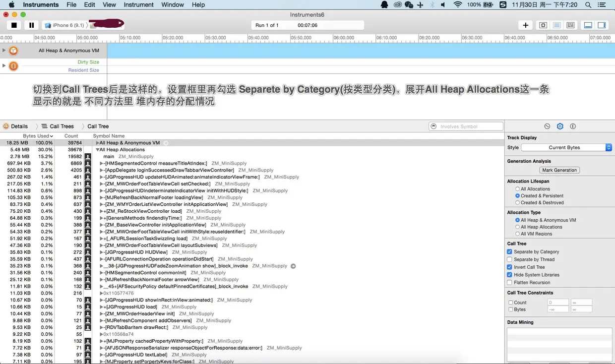Click the Involves Symbol search field
The height and width of the screenshot is (364, 615).
[x=466, y=126]
